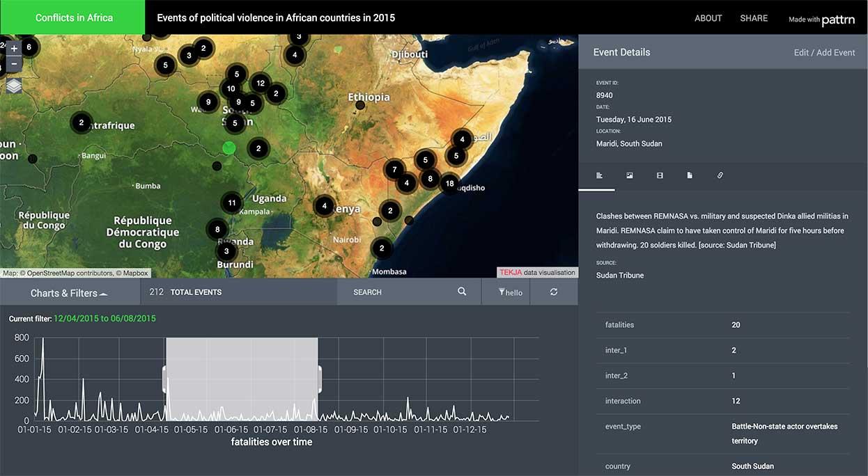This screenshot has width=868, height=476.
Task: Click the right handle of the time range selector
Action: pyautogui.click(x=319, y=379)
